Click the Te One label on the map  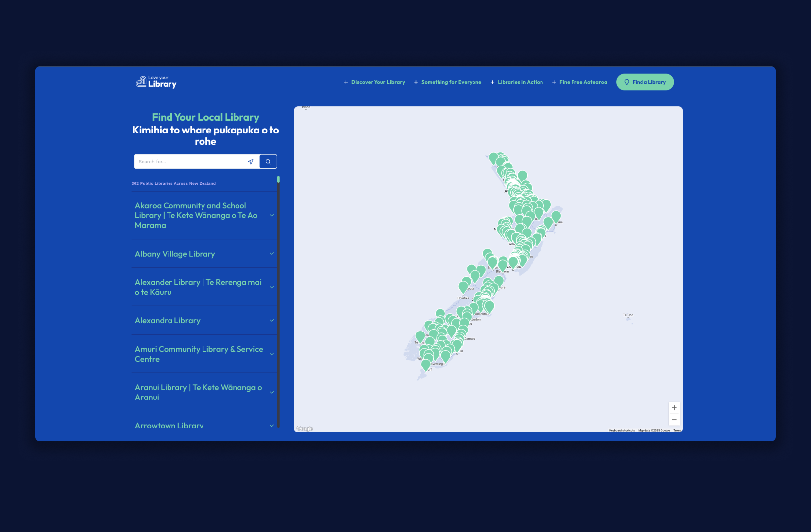tap(628, 315)
